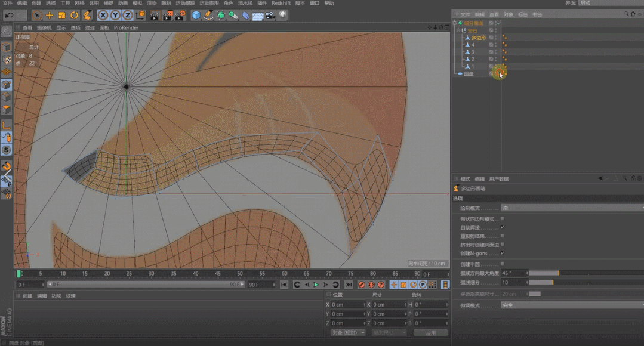Click the light bulb icon
This screenshot has width=644, height=346.
284,15
